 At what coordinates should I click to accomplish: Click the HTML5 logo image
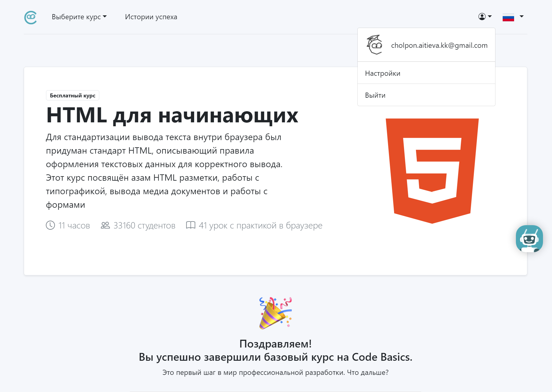point(432,171)
